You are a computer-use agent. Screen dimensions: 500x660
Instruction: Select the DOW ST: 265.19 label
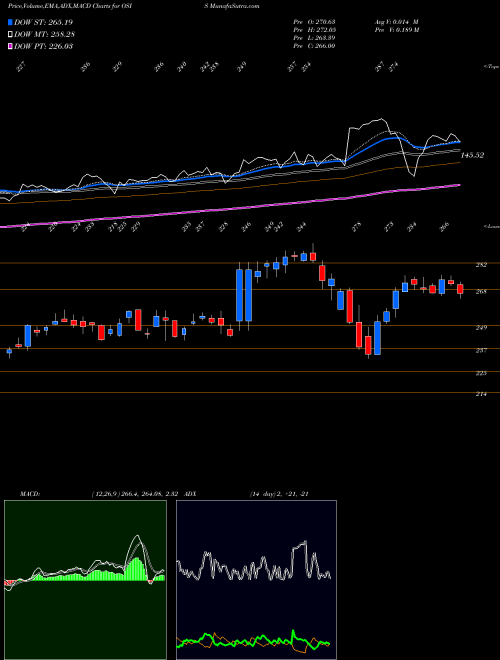(x=43, y=22)
